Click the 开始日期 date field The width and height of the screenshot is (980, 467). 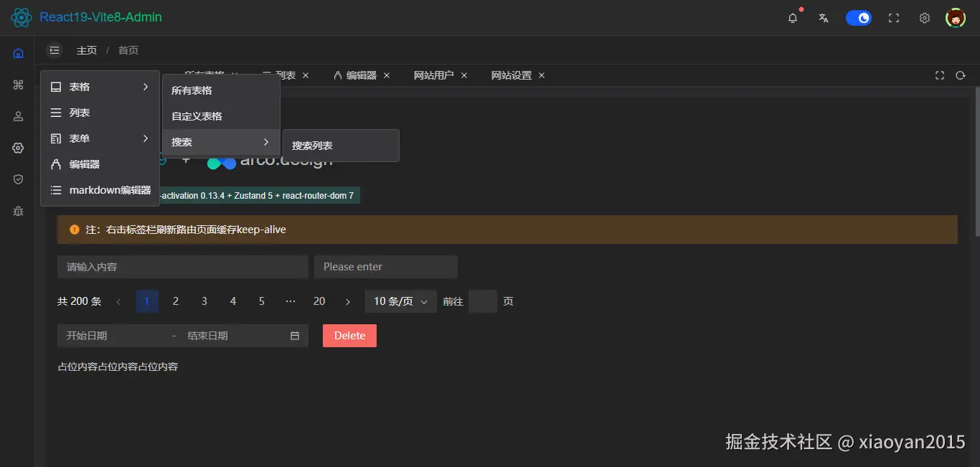[115, 336]
